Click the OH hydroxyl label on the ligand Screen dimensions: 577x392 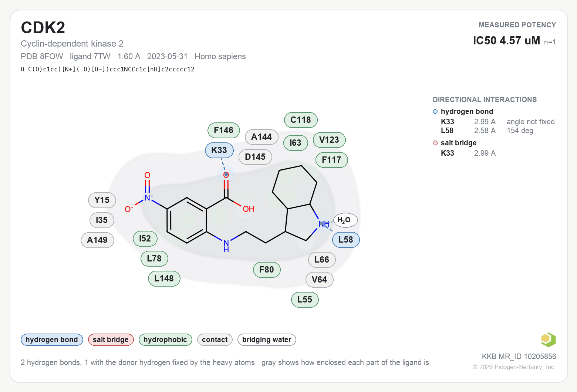tap(249, 209)
